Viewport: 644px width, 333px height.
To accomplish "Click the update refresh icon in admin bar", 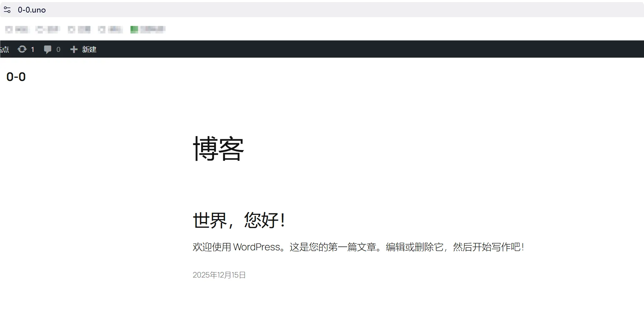I will [x=22, y=49].
